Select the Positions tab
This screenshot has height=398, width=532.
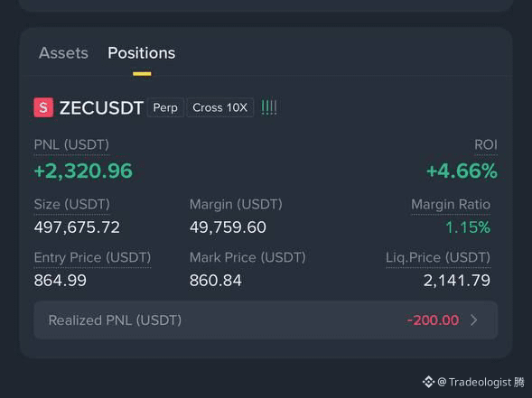click(x=142, y=53)
